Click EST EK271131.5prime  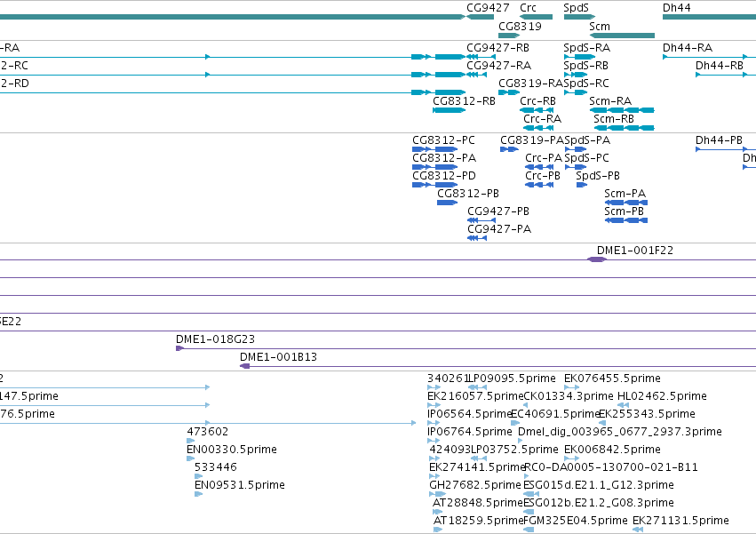680,521
